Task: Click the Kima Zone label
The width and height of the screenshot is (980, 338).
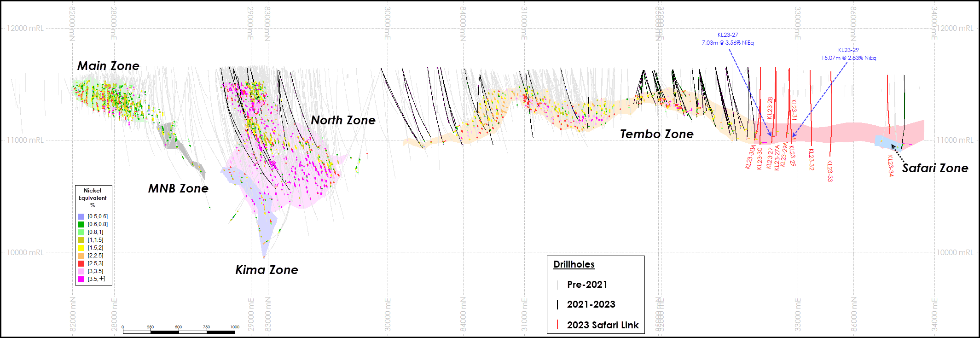Action: pyautogui.click(x=267, y=270)
